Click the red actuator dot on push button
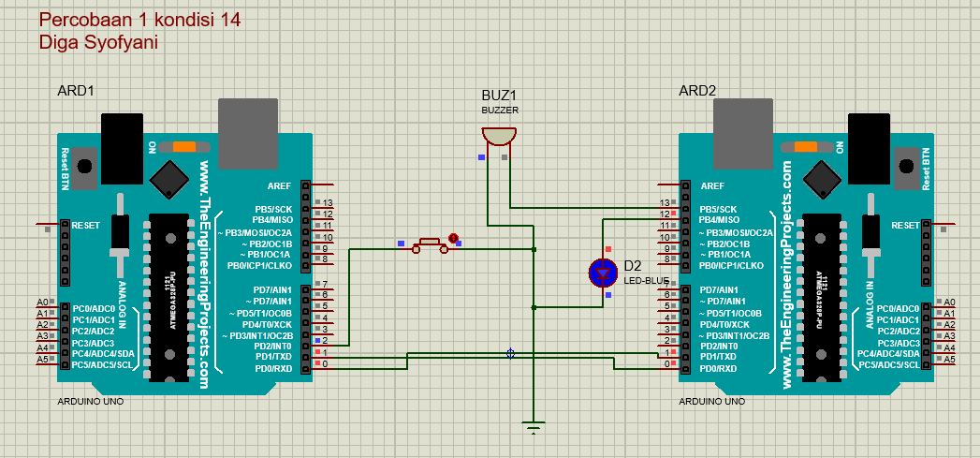980x458 pixels. (453, 238)
